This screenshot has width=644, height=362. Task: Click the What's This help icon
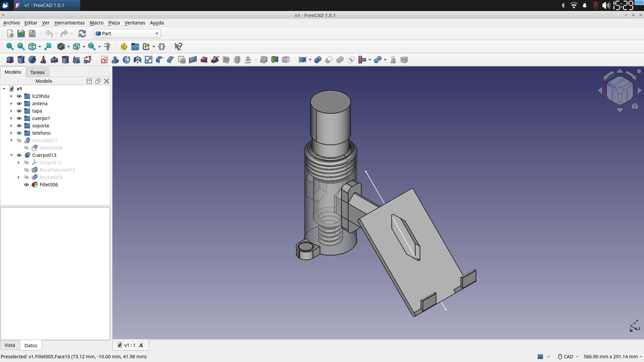[x=178, y=47]
